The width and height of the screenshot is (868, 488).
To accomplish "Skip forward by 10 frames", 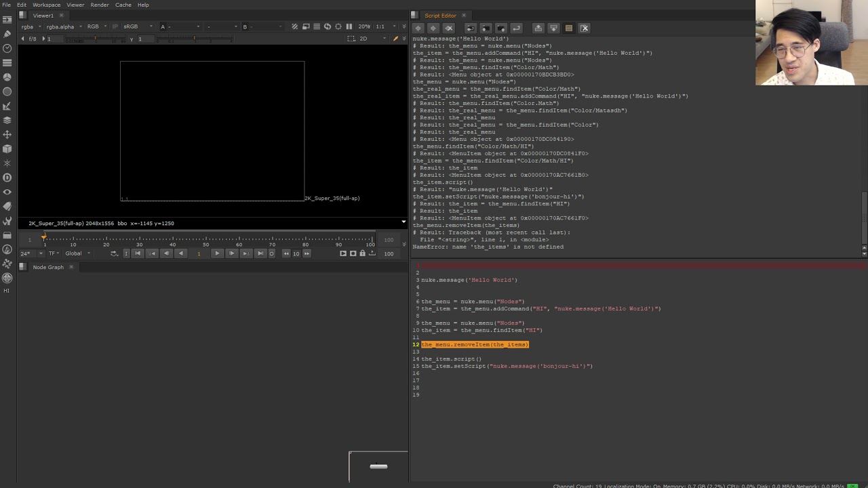I will (x=307, y=253).
